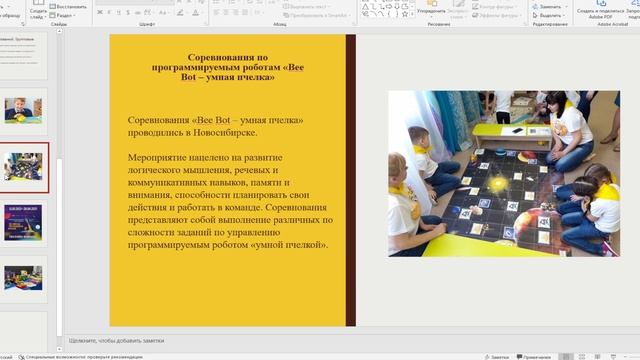
Task: Select the left brace shape
Action: [x=389, y=14]
